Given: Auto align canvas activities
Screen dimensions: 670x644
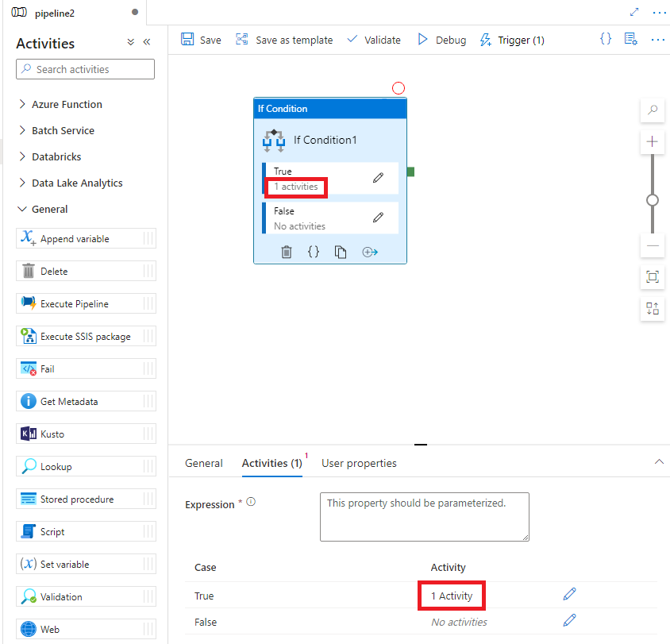Looking at the screenshot, I should coord(653,309).
